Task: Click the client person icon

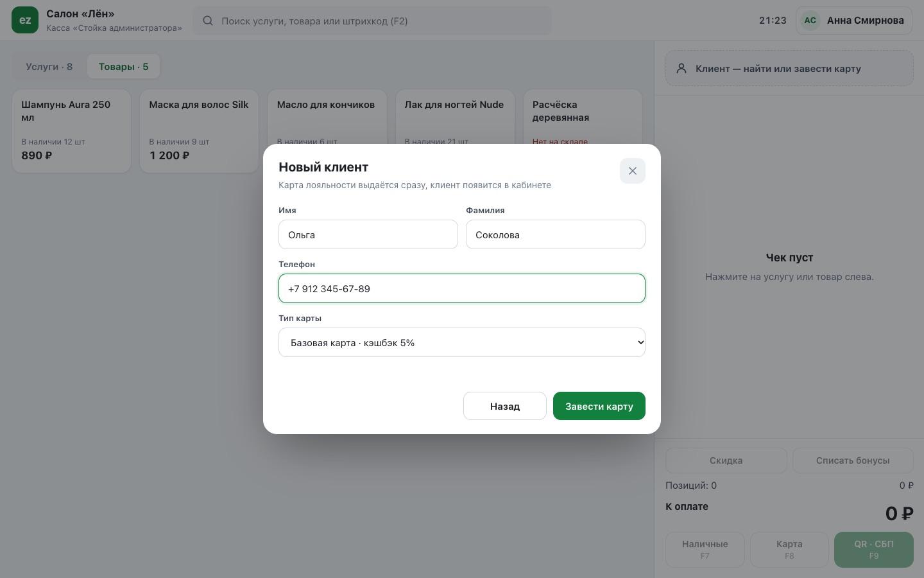Action: click(x=681, y=68)
